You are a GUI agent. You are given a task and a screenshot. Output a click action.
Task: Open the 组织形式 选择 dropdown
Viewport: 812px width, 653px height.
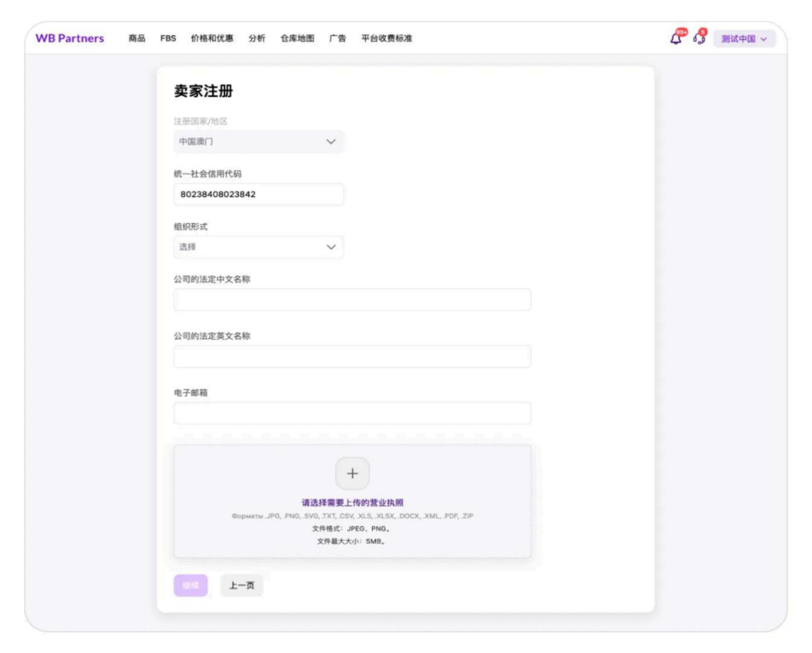click(259, 246)
